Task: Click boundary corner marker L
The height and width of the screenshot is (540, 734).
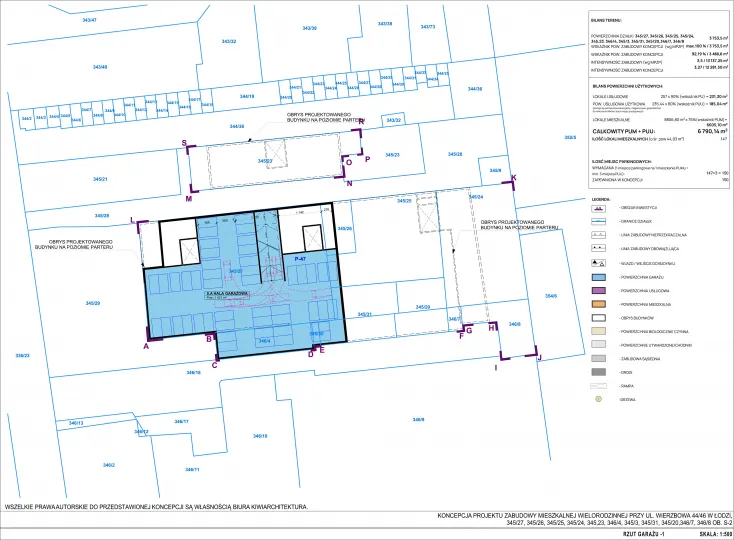Action: 132,217
